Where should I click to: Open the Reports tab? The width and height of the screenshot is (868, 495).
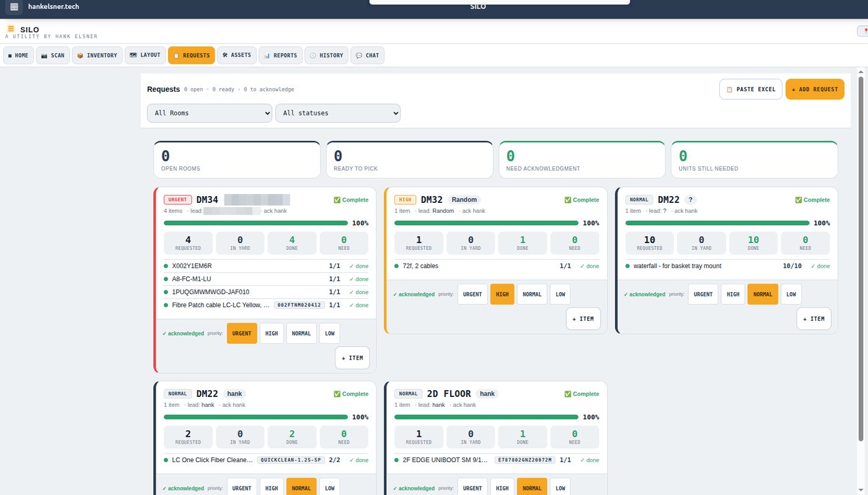click(x=280, y=55)
